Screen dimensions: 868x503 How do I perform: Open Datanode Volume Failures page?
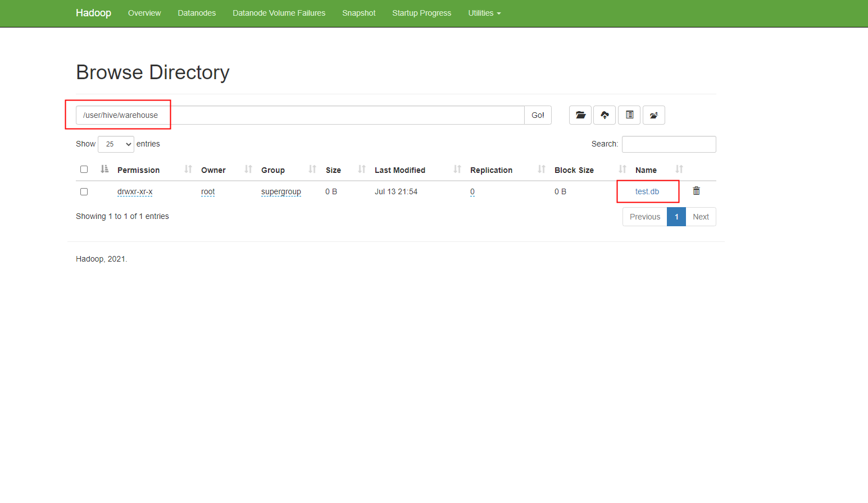tap(279, 13)
